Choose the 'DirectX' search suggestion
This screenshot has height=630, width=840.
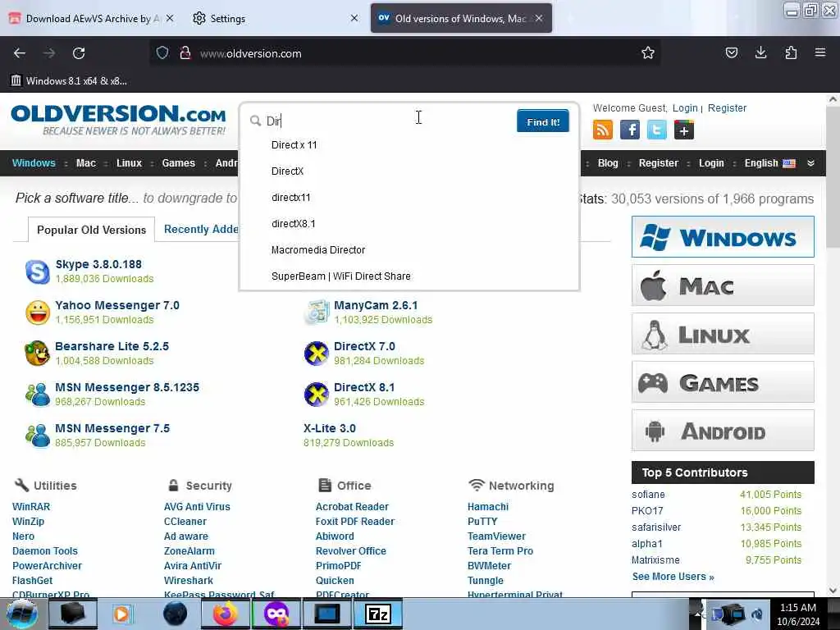point(409,171)
